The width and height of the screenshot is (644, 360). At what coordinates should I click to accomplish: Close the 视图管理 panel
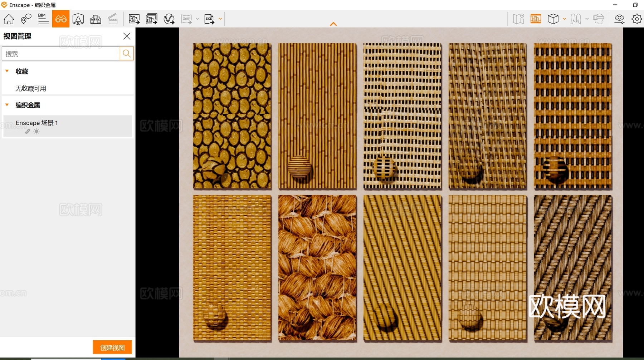[x=127, y=36]
